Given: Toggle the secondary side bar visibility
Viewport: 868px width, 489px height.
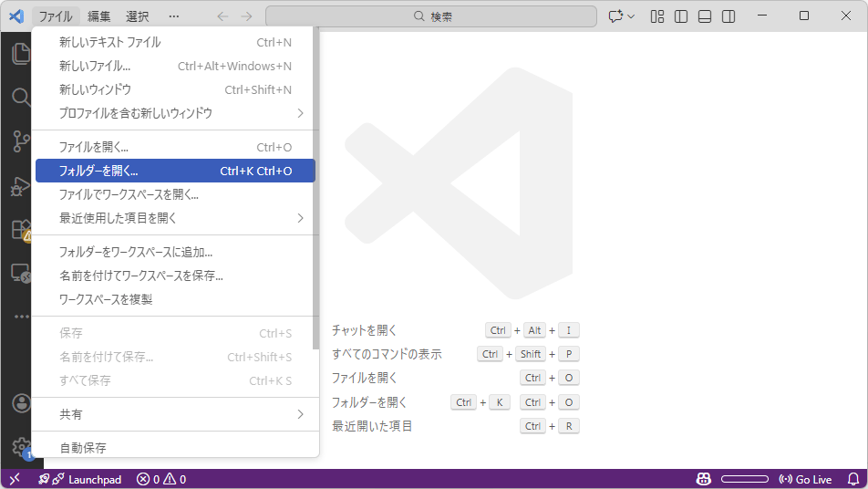Looking at the screenshot, I should (x=728, y=16).
